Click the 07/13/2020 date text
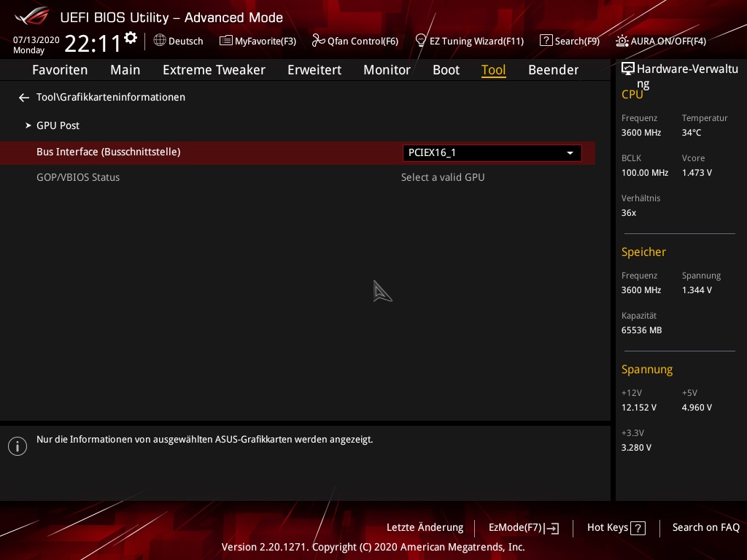This screenshot has height=560, width=747. pyautogui.click(x=36, y=40)
